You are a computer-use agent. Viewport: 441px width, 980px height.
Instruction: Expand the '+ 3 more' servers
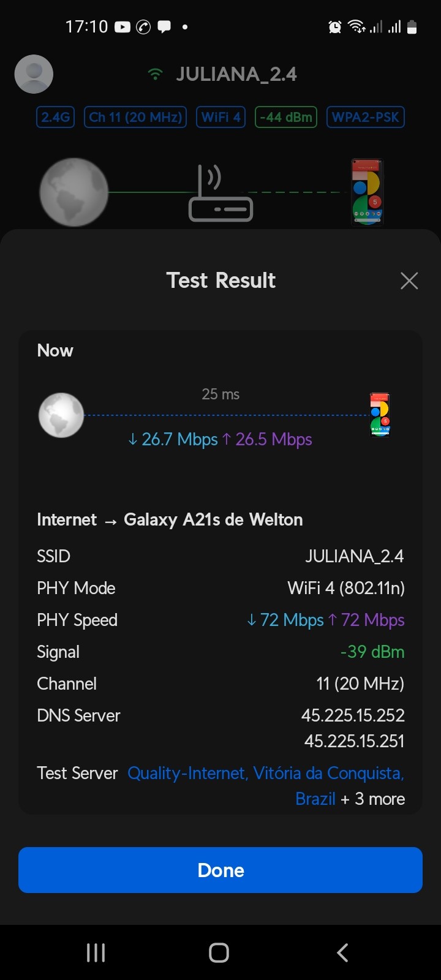[372, 799]
